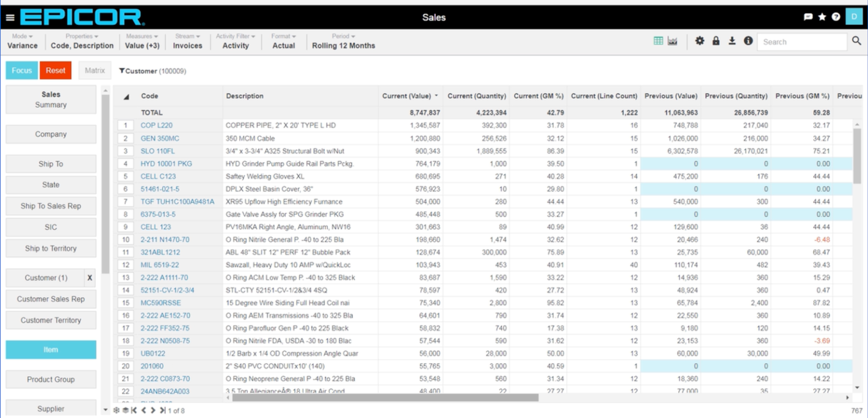
Task: Open the Mode dropdown
Action: pyautogui.click(x=22, y=36)
